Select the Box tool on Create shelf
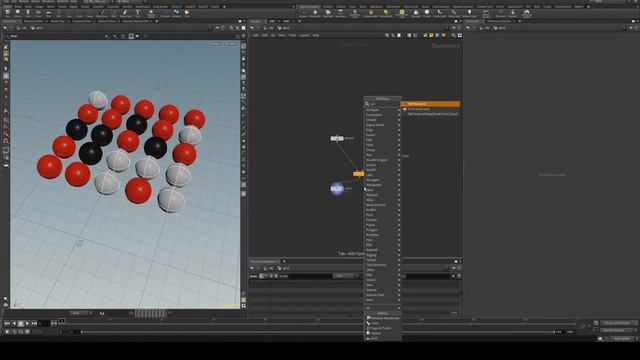640x360 pixels. 7,13
